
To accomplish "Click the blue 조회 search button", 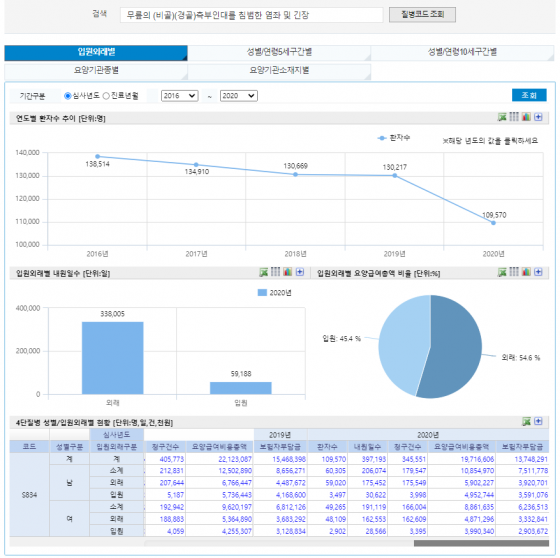I will [x=529, y=95].
